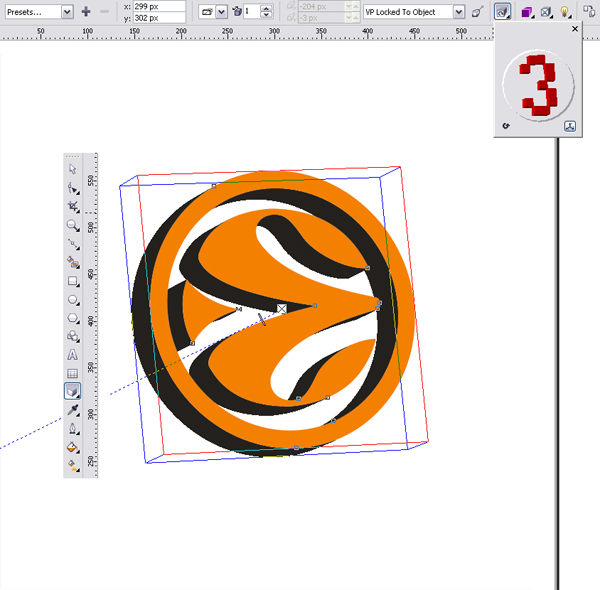
Task: Click the page or object vanishing point icon
Action: [x=478, y=12]
